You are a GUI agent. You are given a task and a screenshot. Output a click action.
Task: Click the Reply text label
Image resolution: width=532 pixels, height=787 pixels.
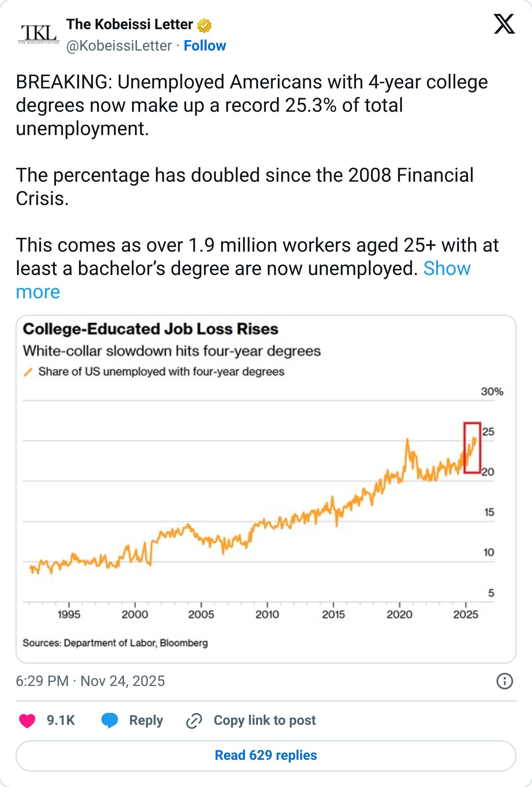tap(146, 721)
